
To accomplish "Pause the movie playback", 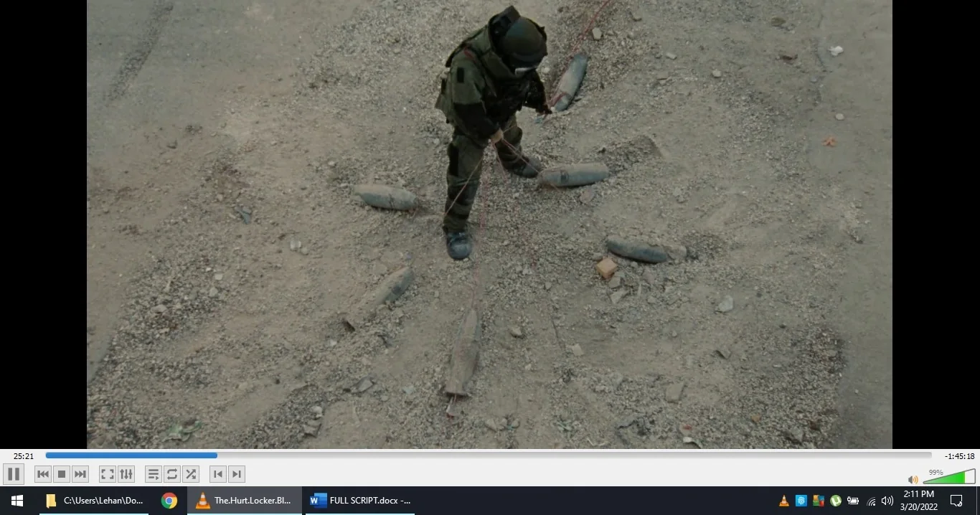I will tap(14, 474).
